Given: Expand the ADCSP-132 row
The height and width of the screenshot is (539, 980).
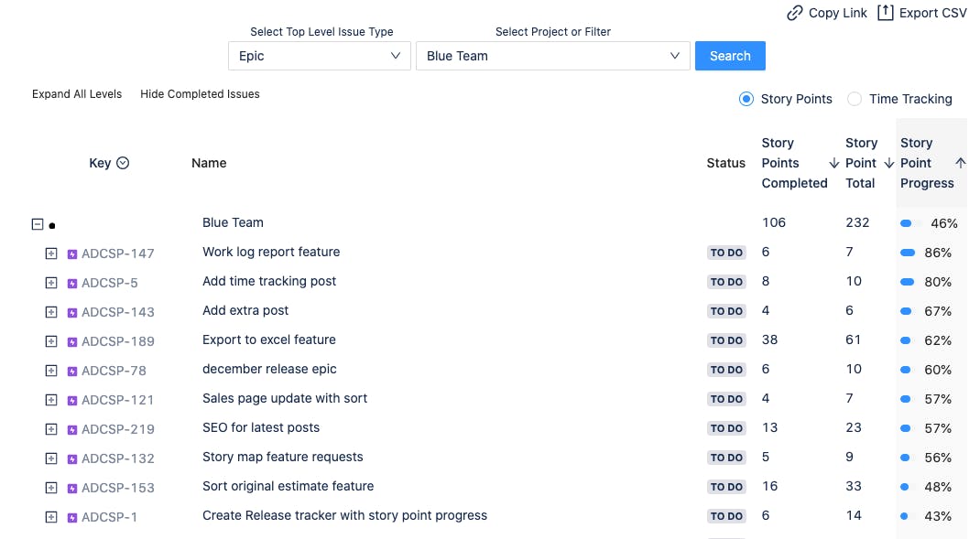Looking at the screenshot, I should click(x=51, y=458).
